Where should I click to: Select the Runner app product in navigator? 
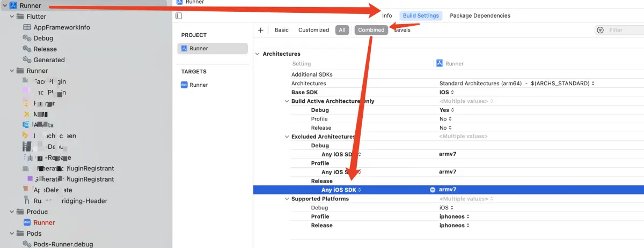44,222
